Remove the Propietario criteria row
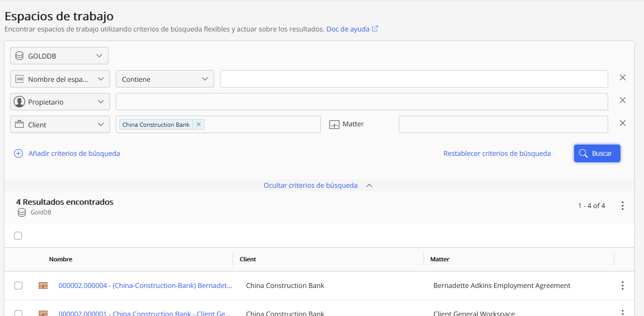The width and height of the screenshot is (644, 316). [x=623, y=100]
